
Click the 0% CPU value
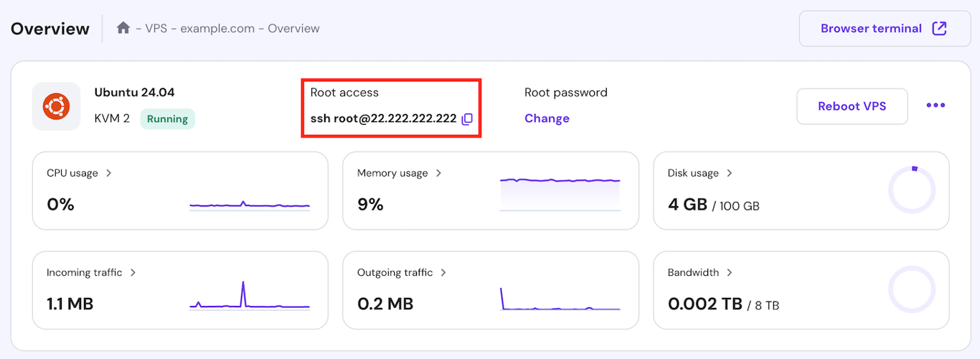[61, 205]
